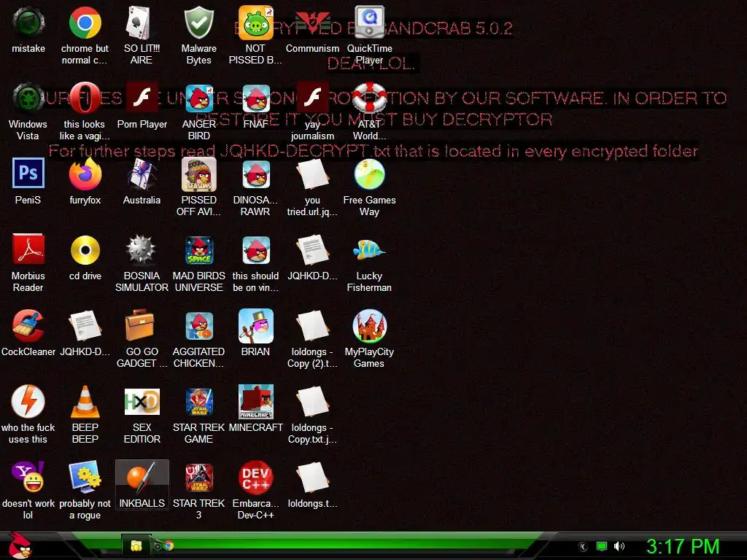
Task: Click the volume speaker tray icon
Action: coord(619,546)
